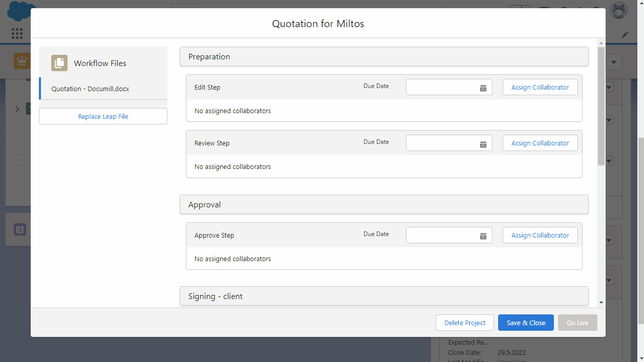
Task: Expand the left panel with the chevron arrow
Action: pyautogui.click(x=17, y=109)
